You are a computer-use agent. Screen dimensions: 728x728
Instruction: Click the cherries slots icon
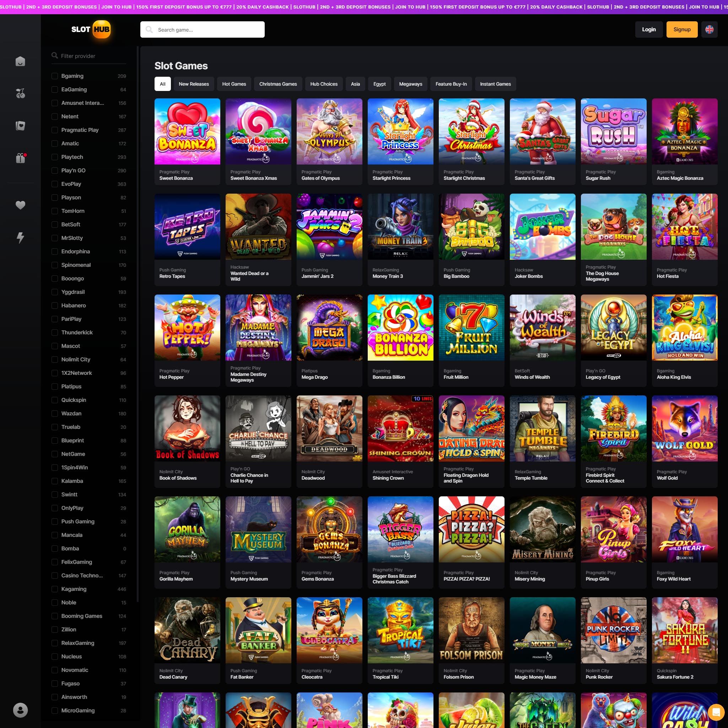click(20, 93)
